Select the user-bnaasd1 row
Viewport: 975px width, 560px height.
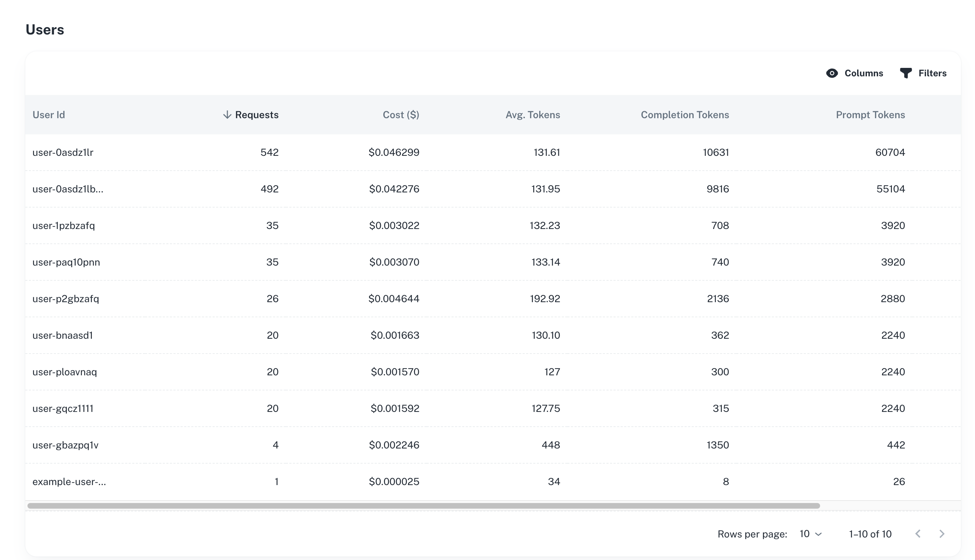tap(63, 335)
